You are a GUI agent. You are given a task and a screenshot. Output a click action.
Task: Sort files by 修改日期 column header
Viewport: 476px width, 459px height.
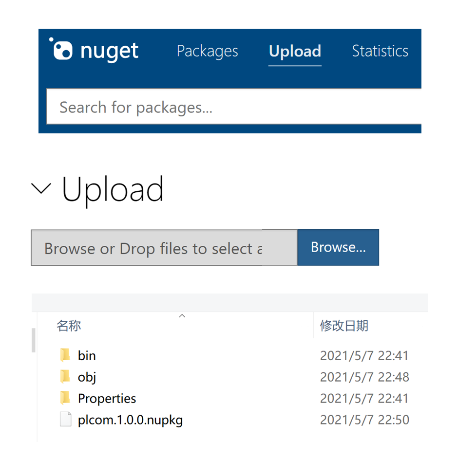tap(344, 326)
